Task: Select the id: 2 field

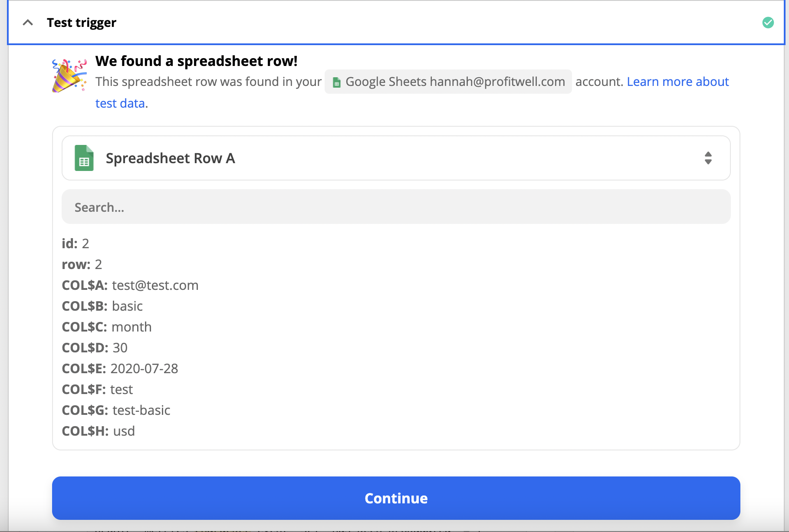Action: click(x=76, y=243)
